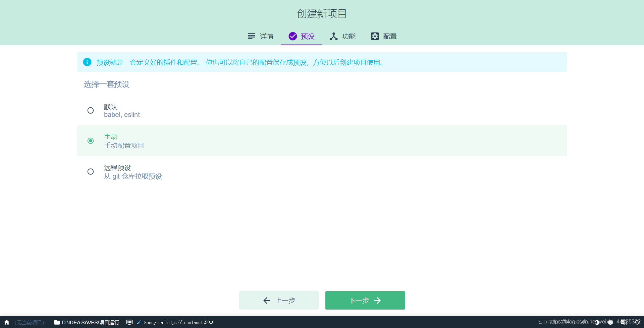Select the 手动 manual preset radio
Viewport: 644px width, 328px height.
91,141
